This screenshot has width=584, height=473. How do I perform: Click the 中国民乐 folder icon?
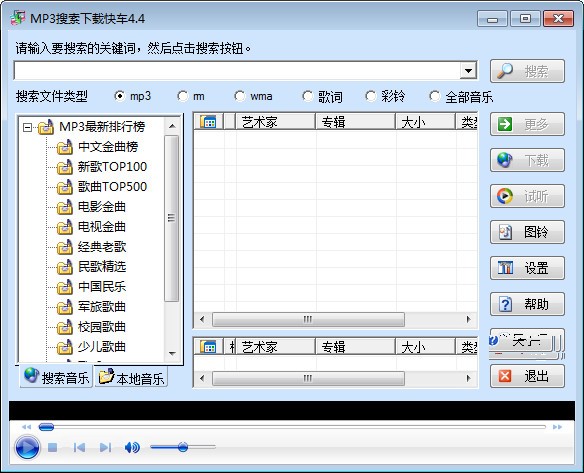tap(65, 287)
